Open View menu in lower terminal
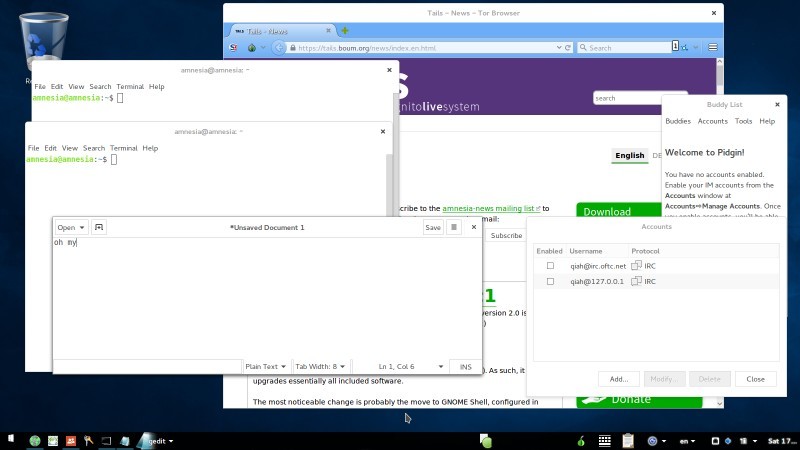This screenshot has height=450, width=800. (70, 148)
